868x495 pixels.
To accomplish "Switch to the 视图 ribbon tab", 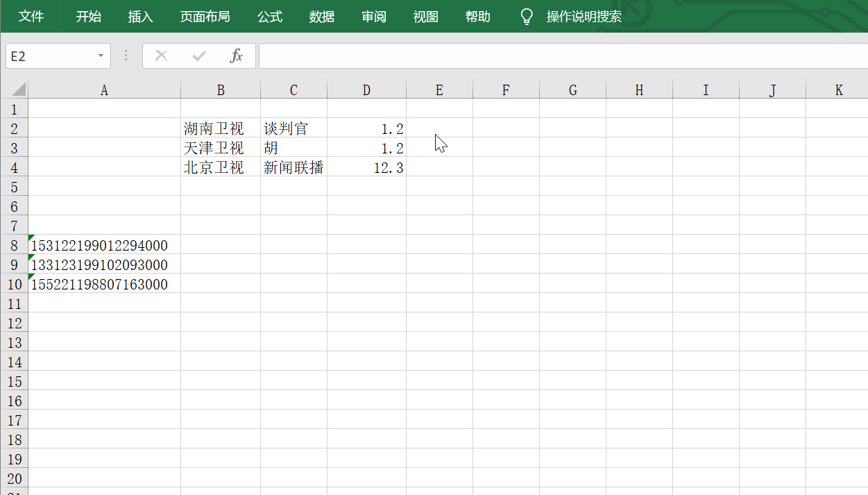I will [426, 17].
